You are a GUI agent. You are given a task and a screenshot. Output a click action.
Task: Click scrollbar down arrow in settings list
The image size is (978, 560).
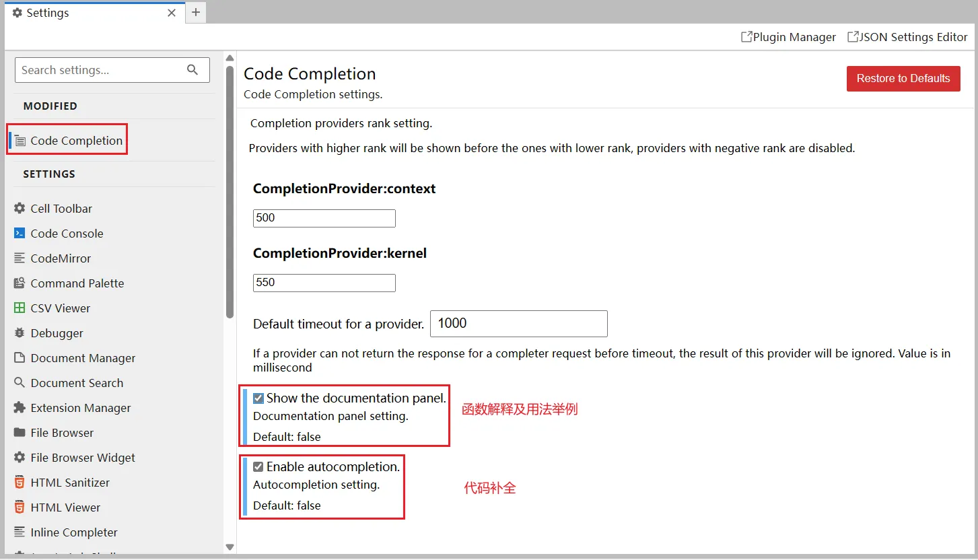[x=230, y=547]
